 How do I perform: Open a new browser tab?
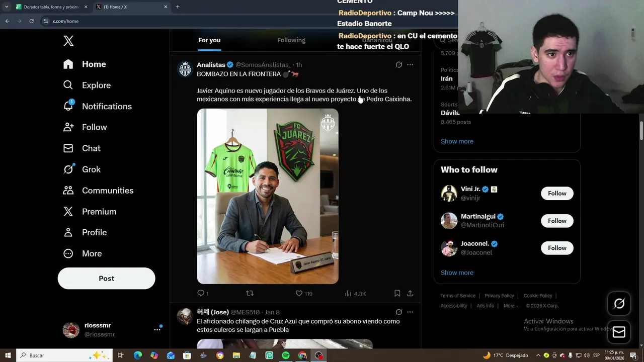pyautogui.click(x=178, y=7)
